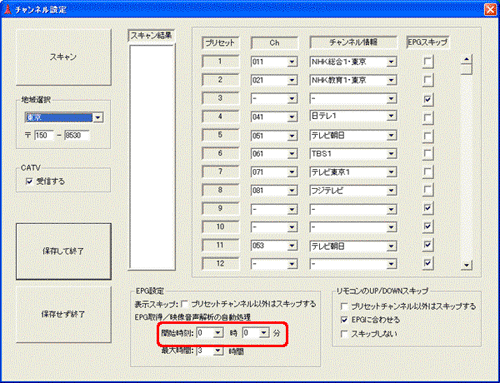Click 保存して終了 button
The height and width of the screenshot is (383, 500).
point(64,251)
